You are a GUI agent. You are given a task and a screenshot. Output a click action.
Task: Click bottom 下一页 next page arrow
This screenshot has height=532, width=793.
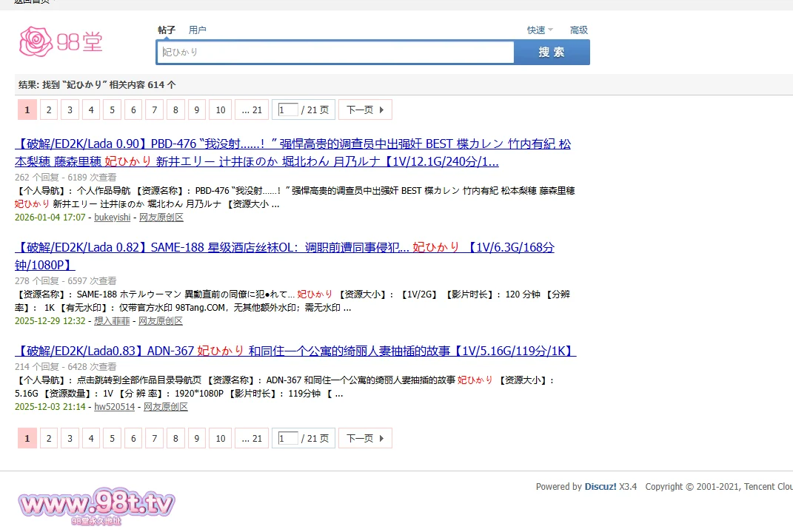(365, 439)
